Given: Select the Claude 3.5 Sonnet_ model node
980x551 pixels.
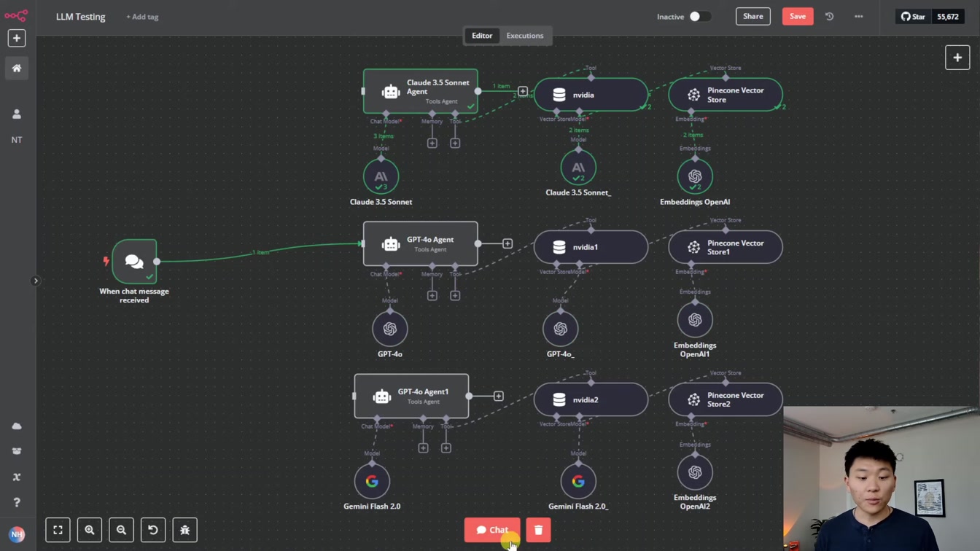Looking at the screenshot, I should point(578,168).
